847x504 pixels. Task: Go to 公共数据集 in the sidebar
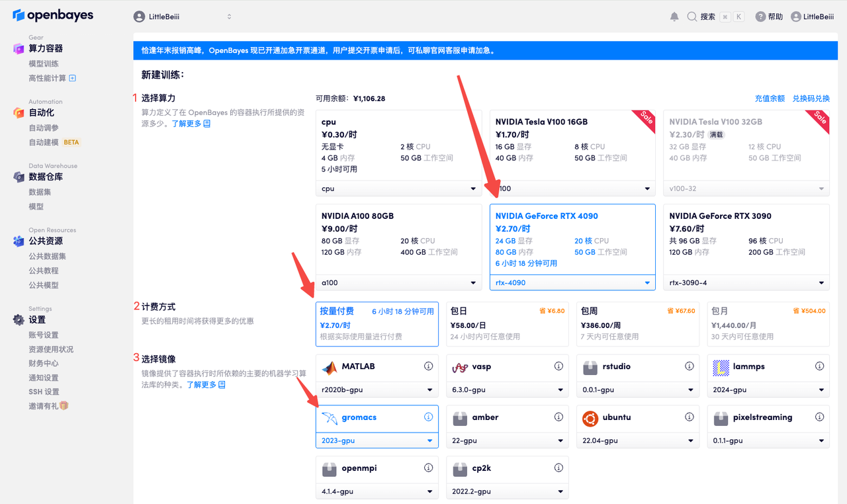point(47,256)
